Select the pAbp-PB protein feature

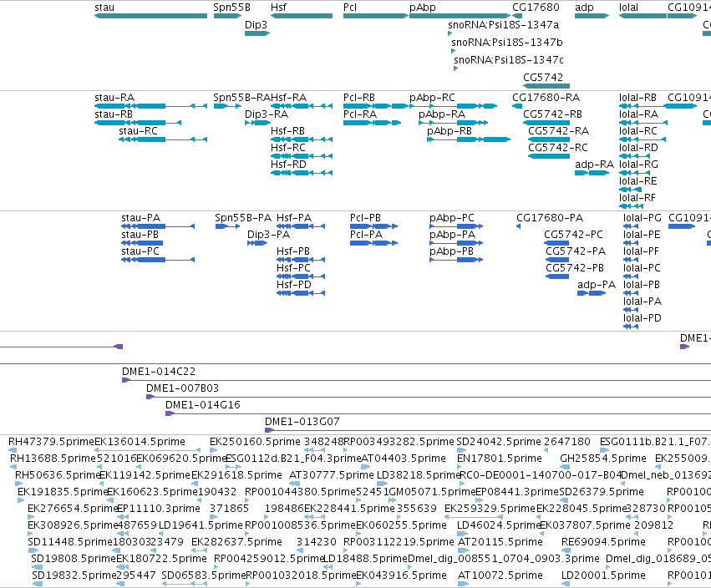[x=456, y=260]
